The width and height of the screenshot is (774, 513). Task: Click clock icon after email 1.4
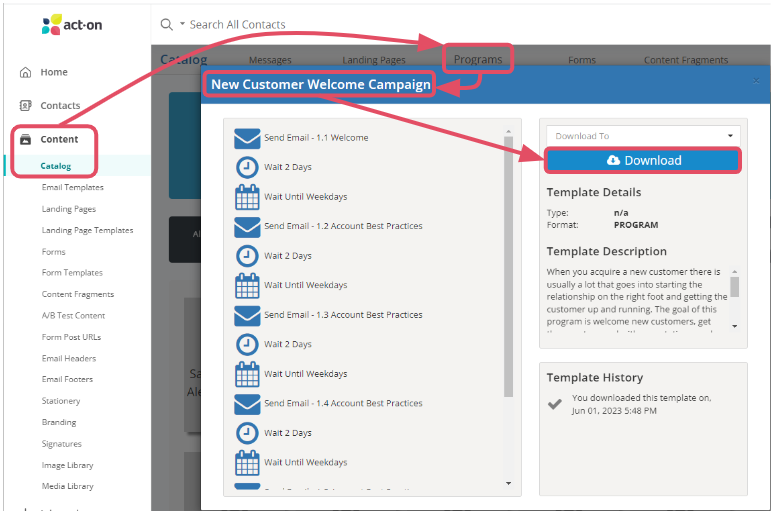(x=247, y=433)
